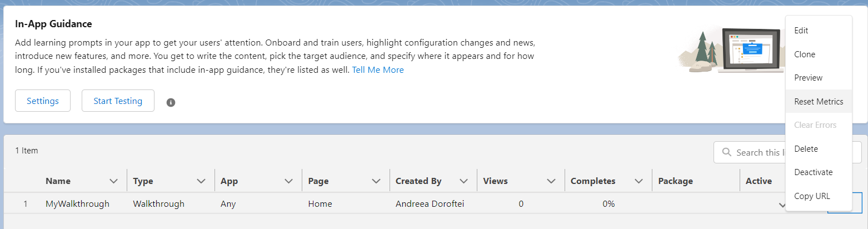Open the Name column sort menu
Screen dimensions: 868x229
pyautogui.click(x=114, y=181)
